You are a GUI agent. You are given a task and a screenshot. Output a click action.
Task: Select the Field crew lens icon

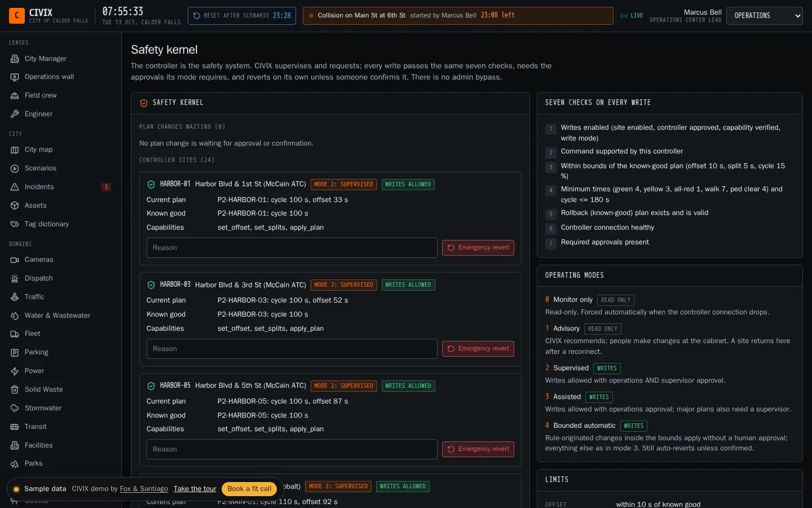[x=15, y=96]
